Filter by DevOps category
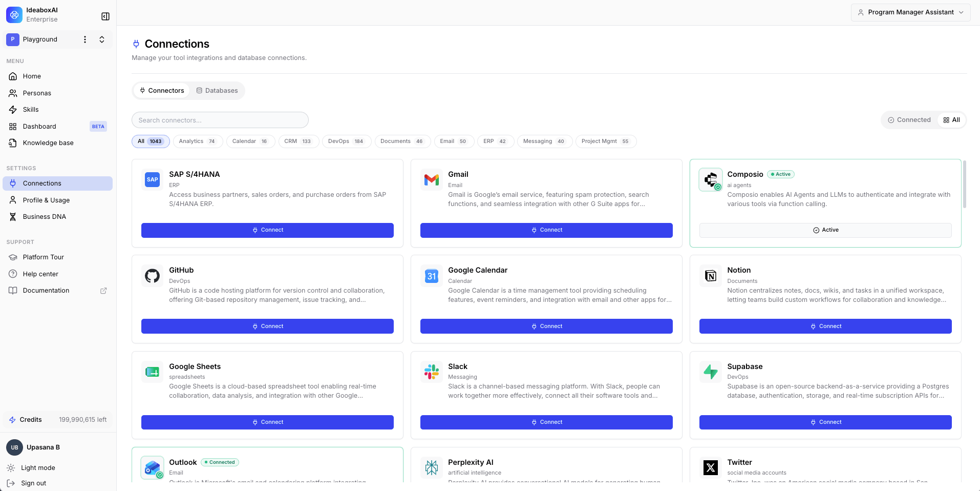 point(347,141)
